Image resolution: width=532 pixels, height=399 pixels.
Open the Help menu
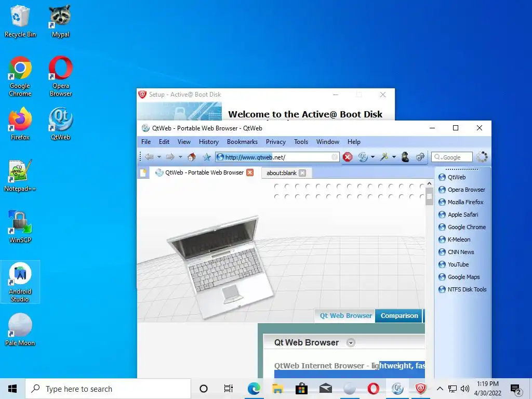354,142
